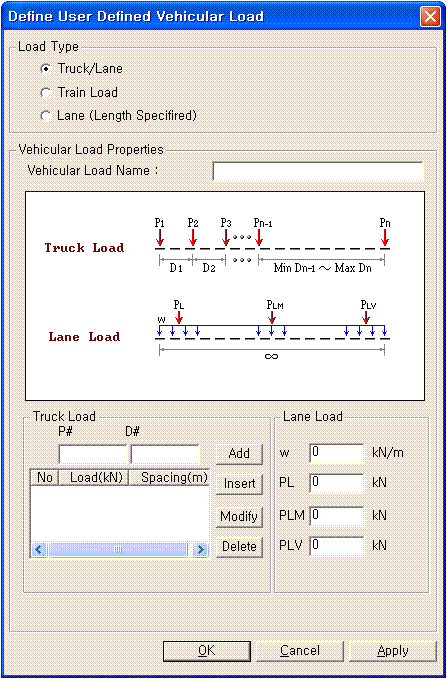Image resolution: width=447 pixels, height=679 pixels.
Task: Click the table scrollbar right arrow
Action: pos(201,550)
